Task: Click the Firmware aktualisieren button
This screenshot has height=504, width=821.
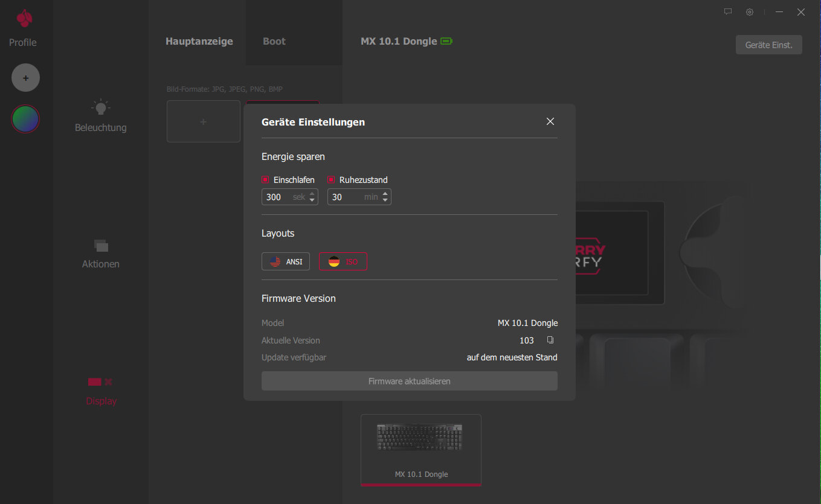Action: pyautogui.click(x=409, y=381)
